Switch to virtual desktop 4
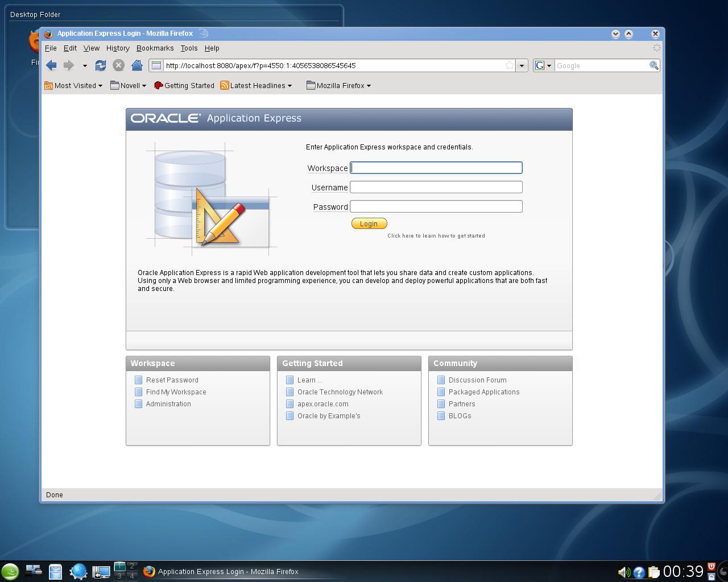The height and width of the screenshot is (582, 728). click(x=132, y=576)
